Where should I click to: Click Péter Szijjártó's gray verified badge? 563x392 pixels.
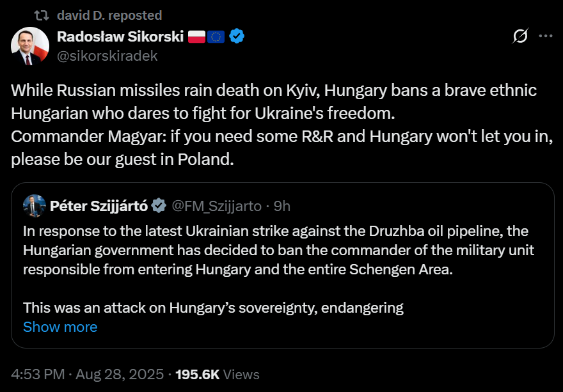point(159,206)
